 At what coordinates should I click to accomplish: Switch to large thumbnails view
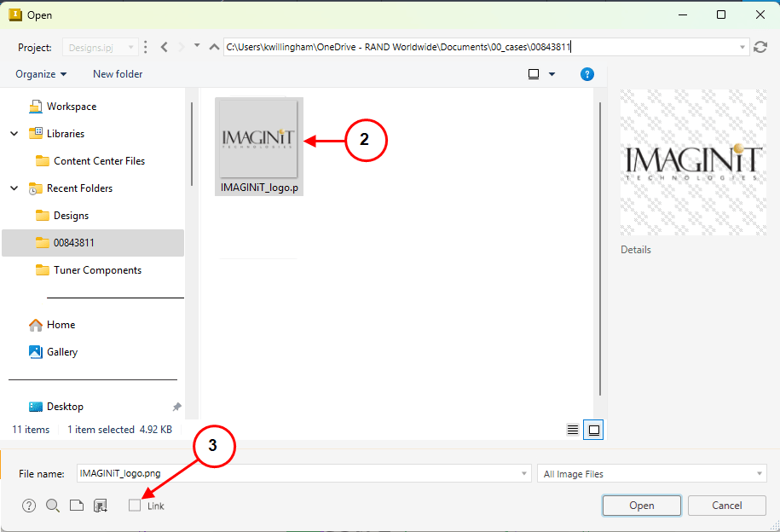pyautogui.click(x=594, y=430)
